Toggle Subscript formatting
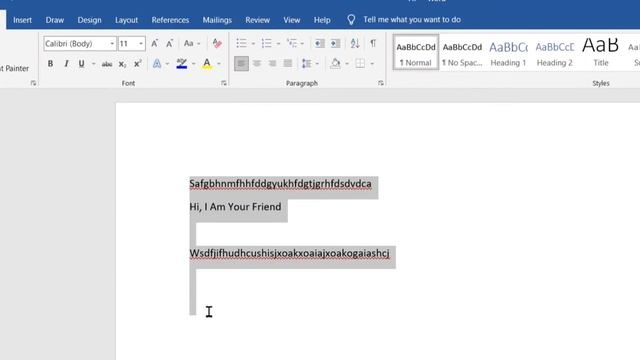The height and width of the screenshot is (360, 640). pos(122,64)
